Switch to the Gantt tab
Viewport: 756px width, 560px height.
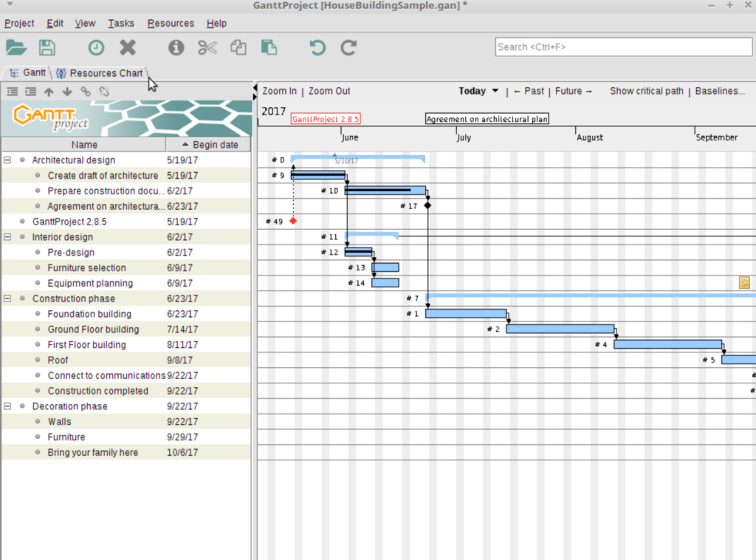coord(28,73)
